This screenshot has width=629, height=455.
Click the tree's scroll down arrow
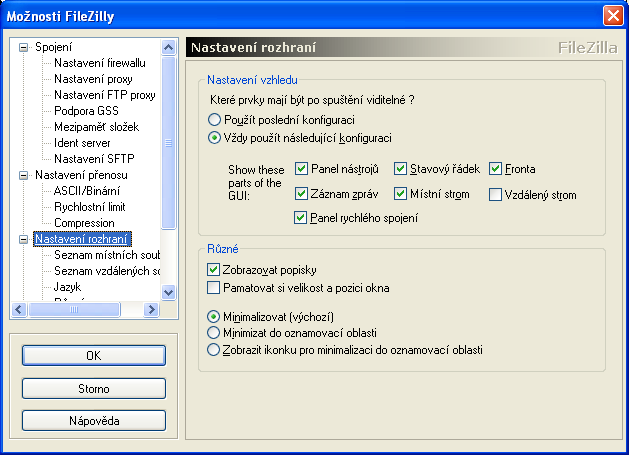tap(168, 292)
